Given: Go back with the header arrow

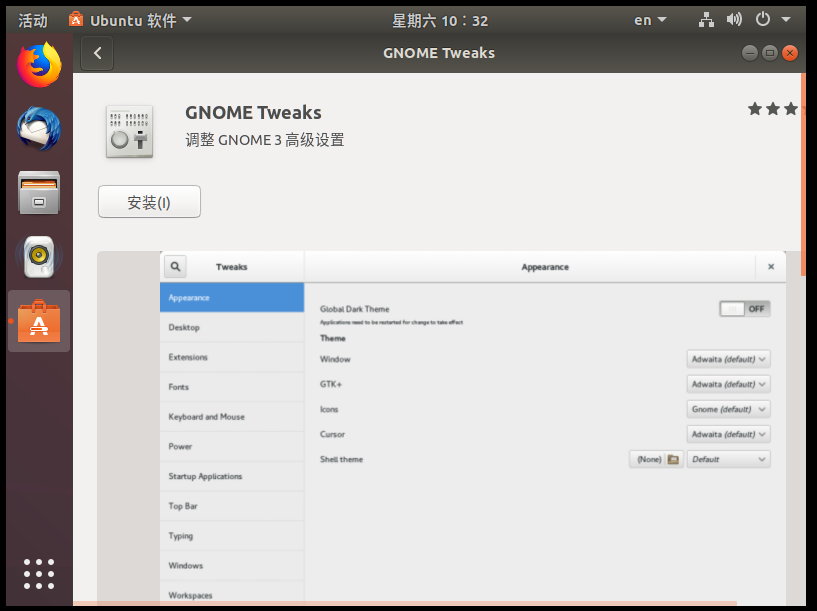Looking at the screenshot, I should click(97, 53).
